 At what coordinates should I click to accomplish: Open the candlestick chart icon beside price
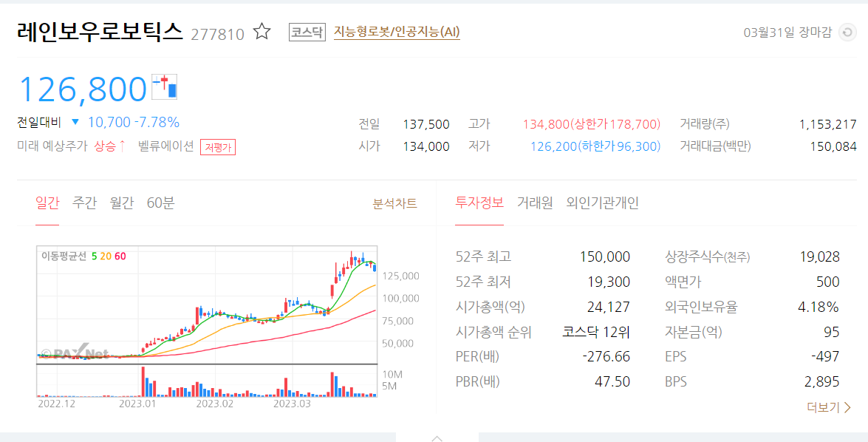coord(165,87)
